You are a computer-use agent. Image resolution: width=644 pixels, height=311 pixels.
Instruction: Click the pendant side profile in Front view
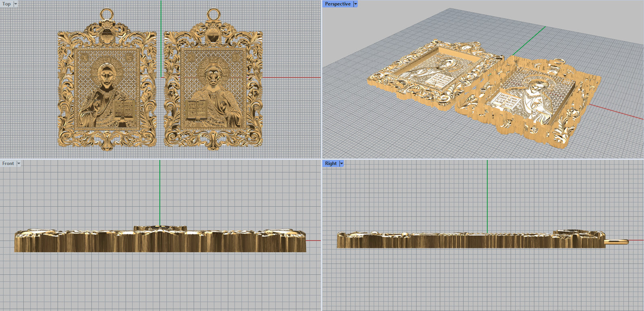click(x=80, y=242)
